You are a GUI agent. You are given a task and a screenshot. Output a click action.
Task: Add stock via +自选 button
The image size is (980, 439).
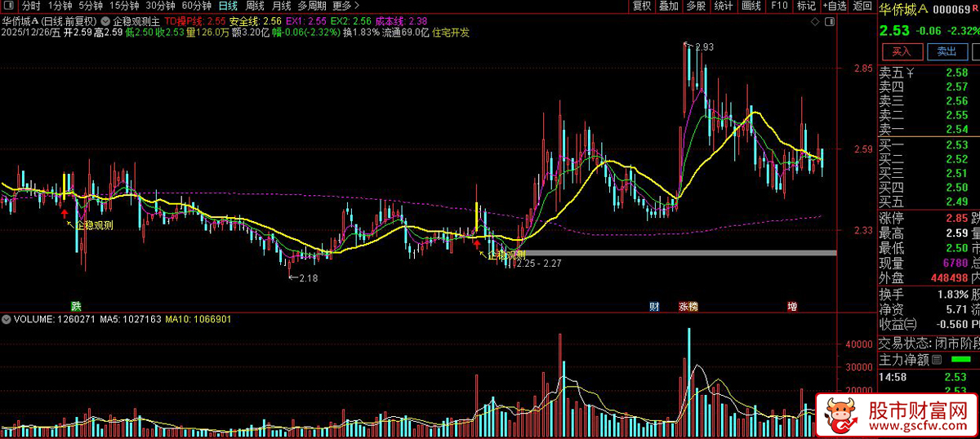coord(834,6)
